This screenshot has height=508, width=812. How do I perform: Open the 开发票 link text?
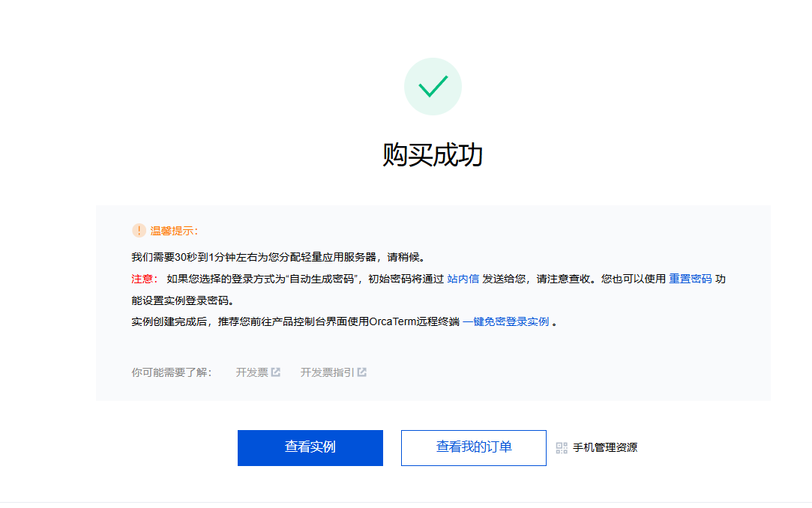(251, 372)
